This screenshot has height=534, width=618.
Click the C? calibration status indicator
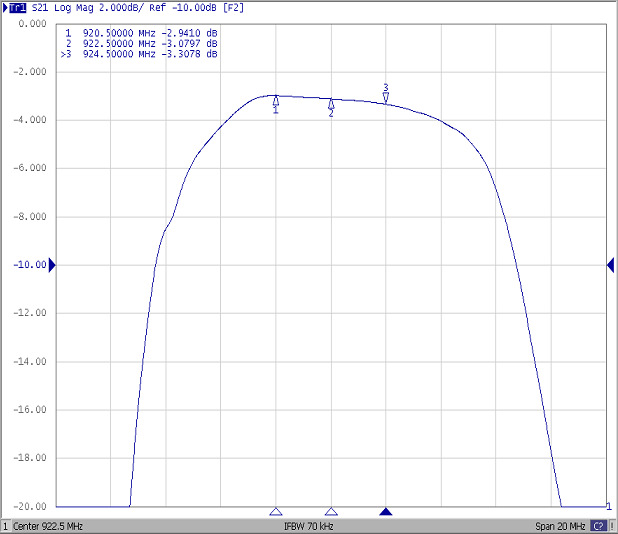tap(598, 526)
